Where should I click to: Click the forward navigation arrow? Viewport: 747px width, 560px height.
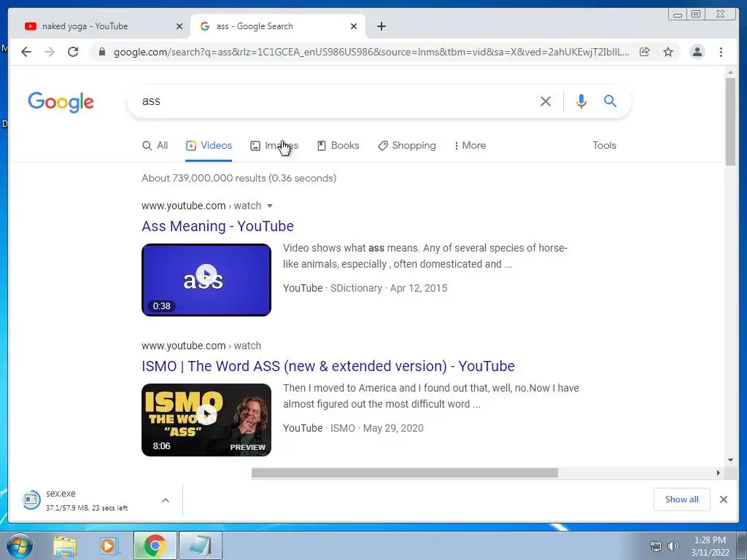tap(50, 52)
